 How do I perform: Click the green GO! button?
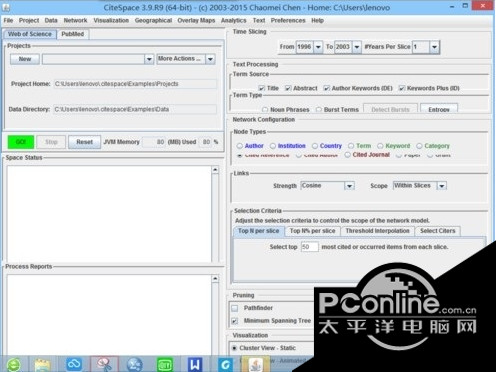point(21,142)
